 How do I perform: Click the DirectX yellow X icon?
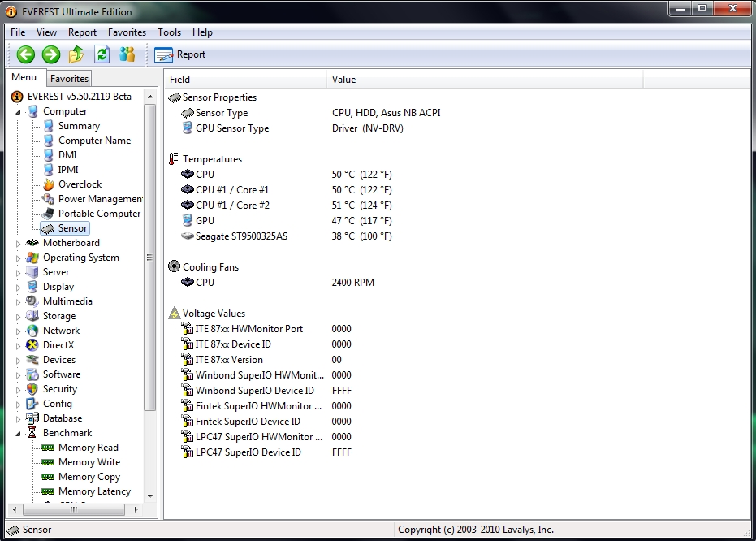click(32, 345)
